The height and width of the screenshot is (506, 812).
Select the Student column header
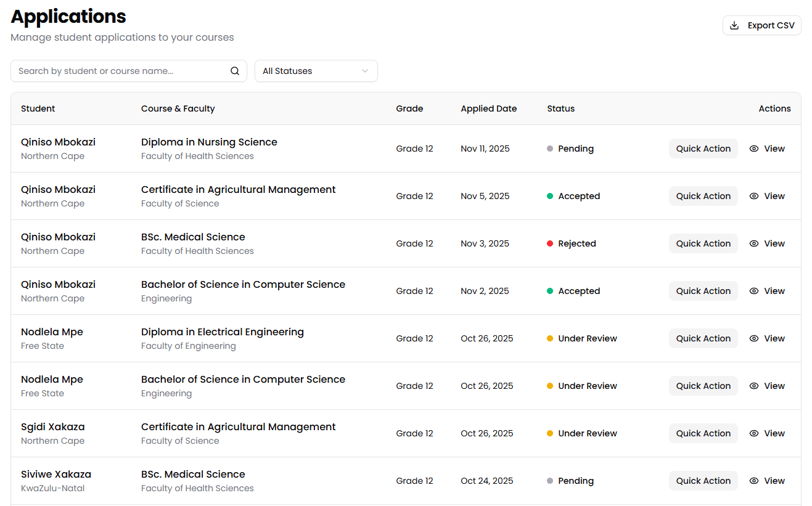[x=38, y=108]
